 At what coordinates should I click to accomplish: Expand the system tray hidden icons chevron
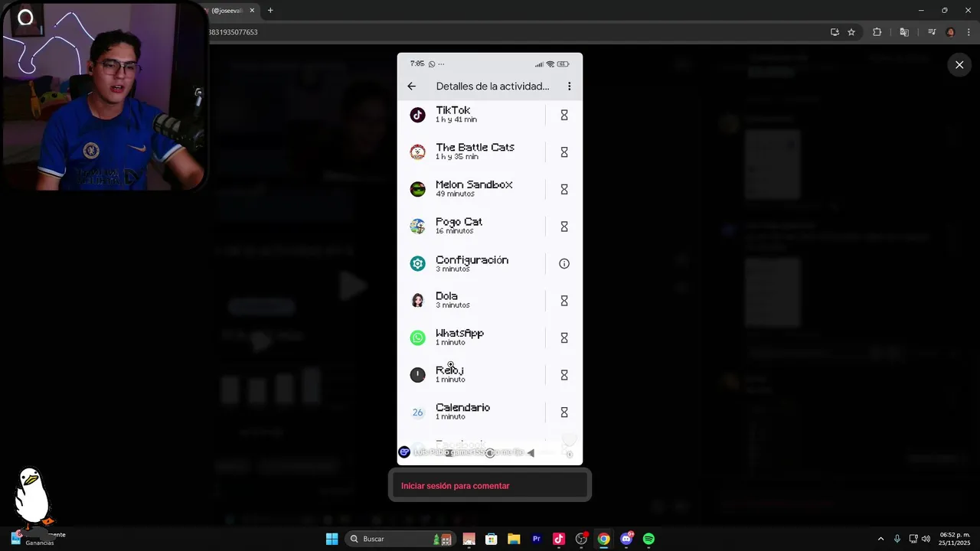(x=880, y=539)
